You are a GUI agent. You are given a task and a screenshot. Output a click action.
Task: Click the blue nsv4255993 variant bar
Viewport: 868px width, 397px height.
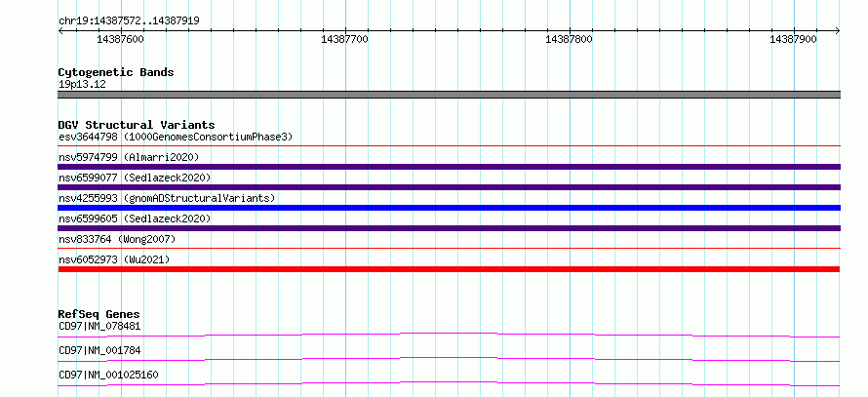coord(449,208)
